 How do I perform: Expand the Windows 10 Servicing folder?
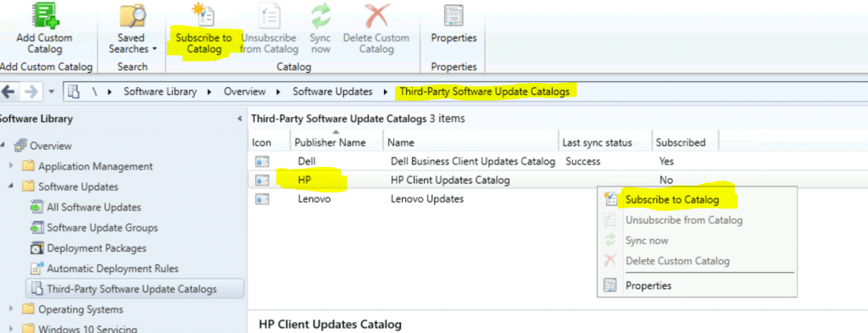12,329
